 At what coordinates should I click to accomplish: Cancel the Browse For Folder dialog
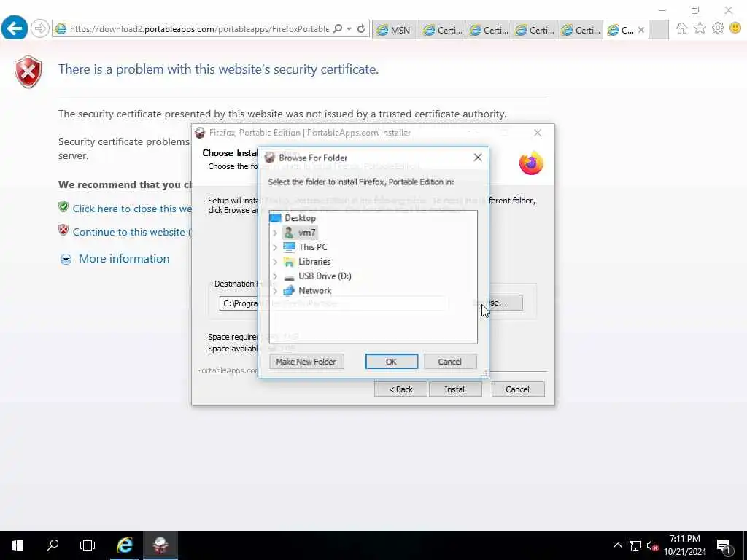449,362
